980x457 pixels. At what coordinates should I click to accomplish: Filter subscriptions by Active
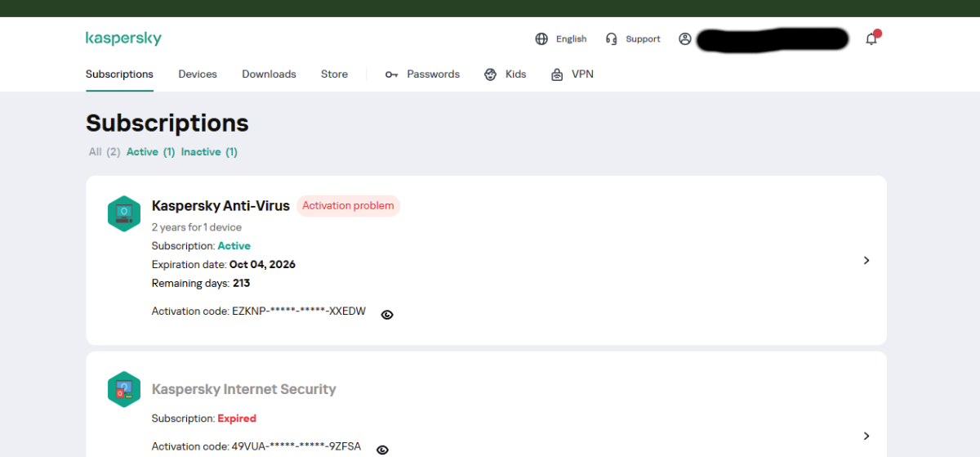tap(150, 152)
